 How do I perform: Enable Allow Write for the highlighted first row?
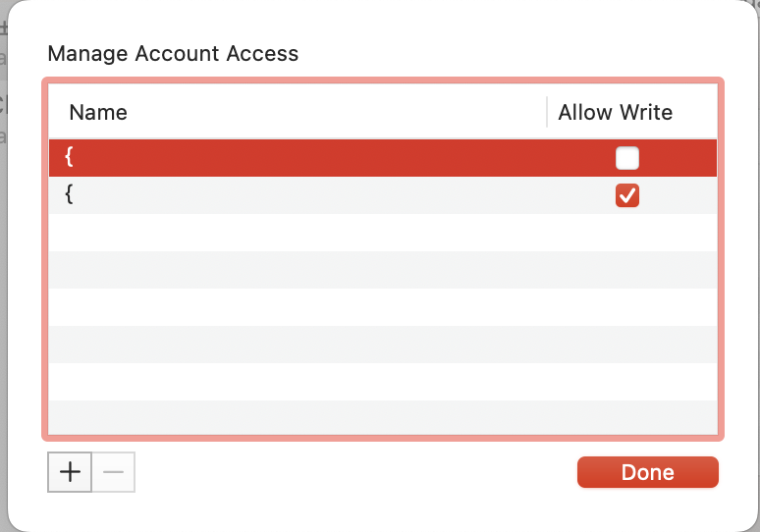626,158
